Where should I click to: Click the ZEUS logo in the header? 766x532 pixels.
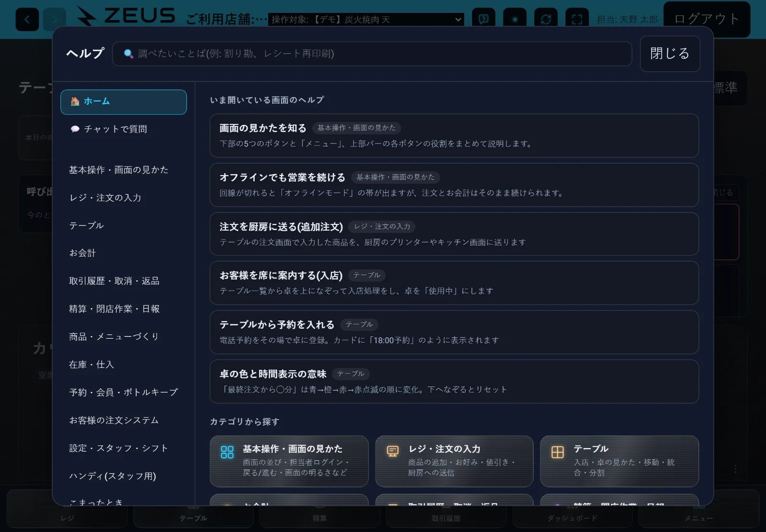coord(126,16)
